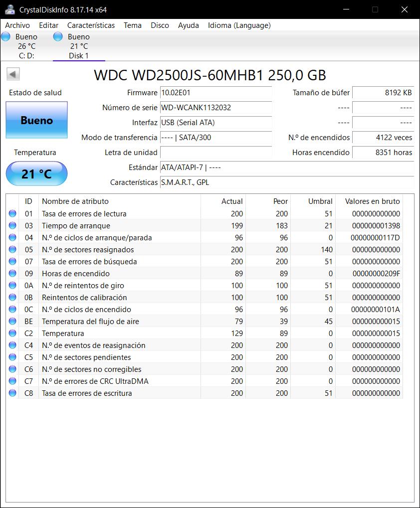The height and width of the screenshot is (508, 420).
Task: Click blue health orb of Disk 1
Action: click(x=58, y=36)
